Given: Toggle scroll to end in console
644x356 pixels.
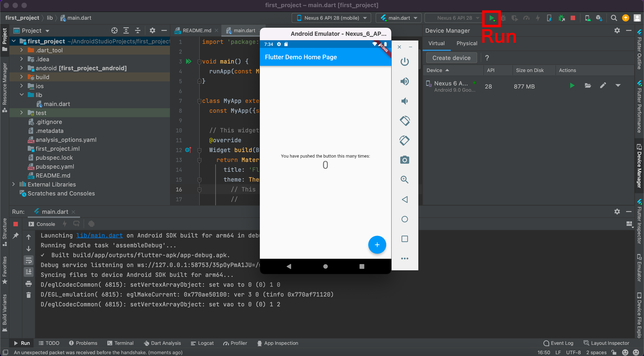Looking at the screenshot, I should (28, 271).
